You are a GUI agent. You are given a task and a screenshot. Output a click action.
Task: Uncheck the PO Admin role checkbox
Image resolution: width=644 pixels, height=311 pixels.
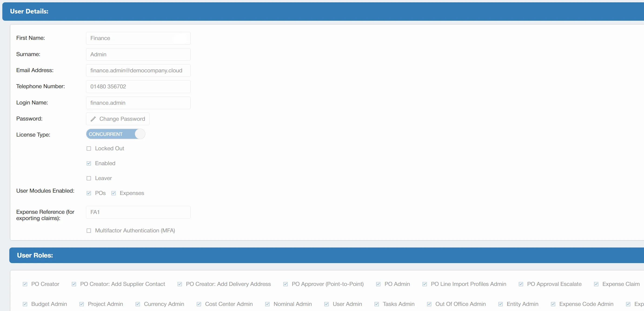(378, 284)
